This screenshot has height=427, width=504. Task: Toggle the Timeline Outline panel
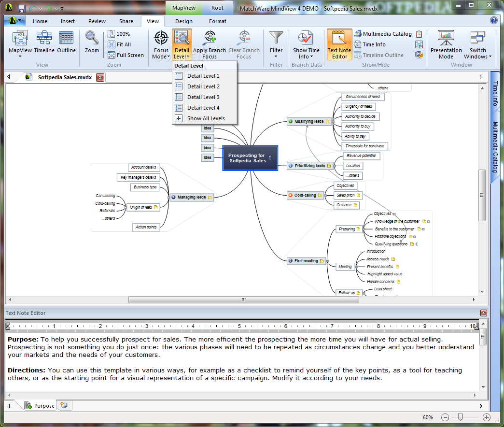[379, 55]
